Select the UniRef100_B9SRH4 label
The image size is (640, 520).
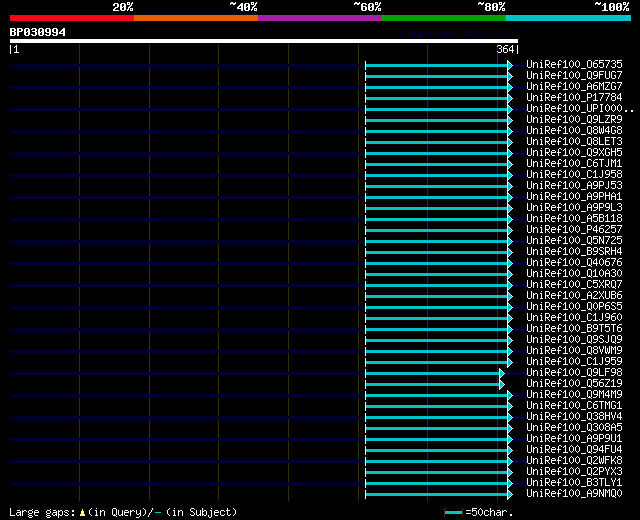574,251
